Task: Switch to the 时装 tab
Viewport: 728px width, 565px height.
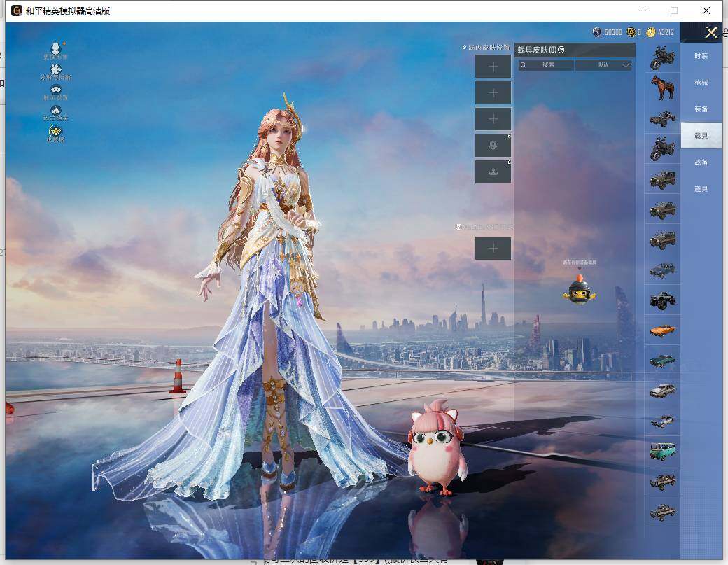Action: pos(701,56)
